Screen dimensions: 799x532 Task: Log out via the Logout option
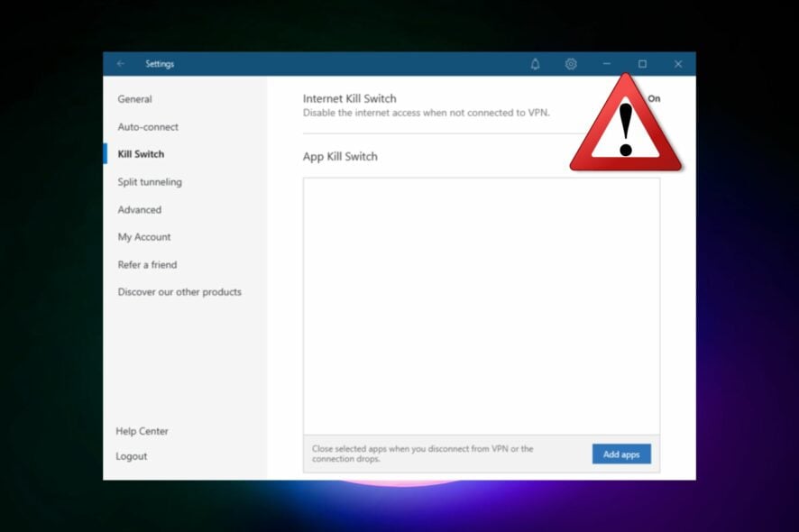[132, 456]
